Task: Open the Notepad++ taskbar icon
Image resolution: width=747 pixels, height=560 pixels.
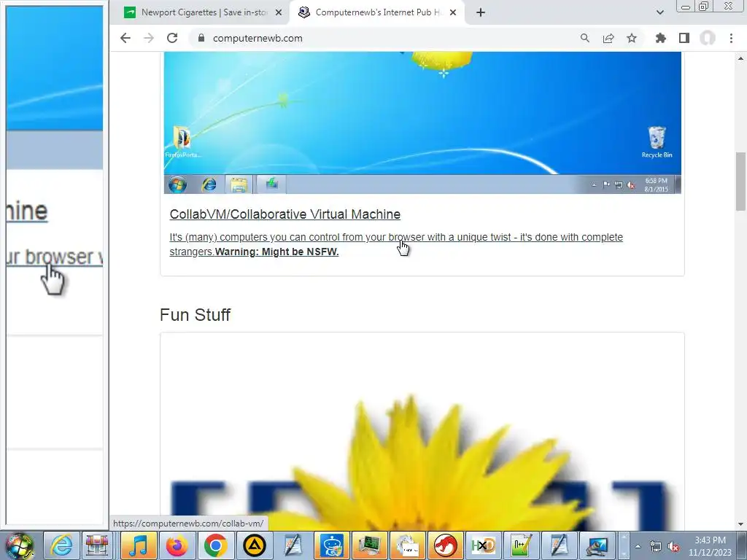Action: click(x=521, y=545)
